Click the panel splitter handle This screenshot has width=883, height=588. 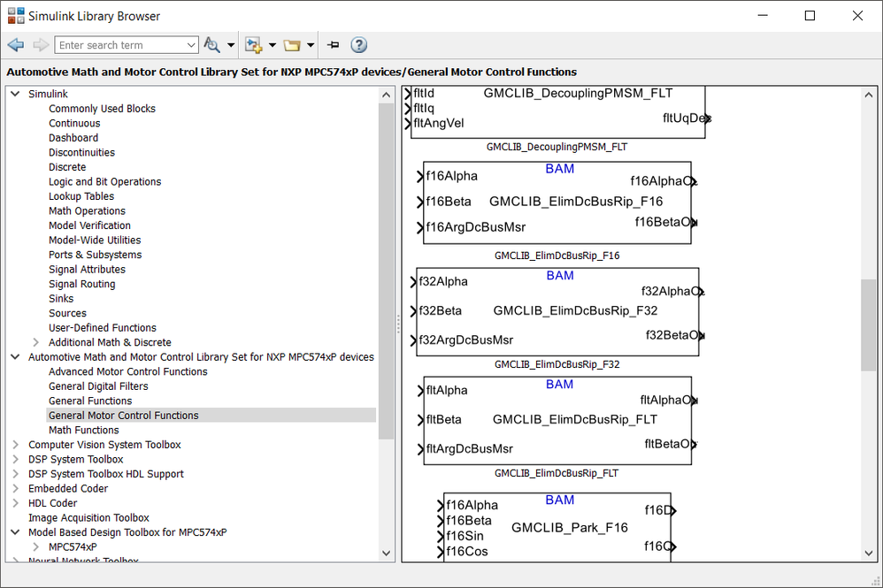[x=398, y=325]
